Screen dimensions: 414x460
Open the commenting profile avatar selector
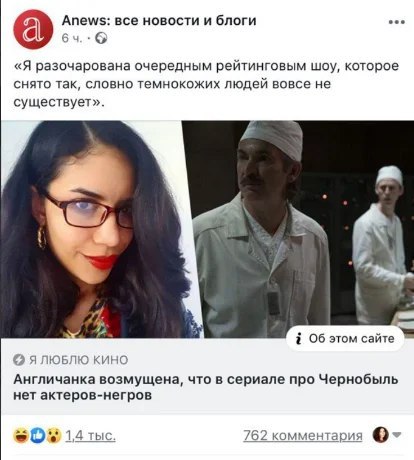380,435
